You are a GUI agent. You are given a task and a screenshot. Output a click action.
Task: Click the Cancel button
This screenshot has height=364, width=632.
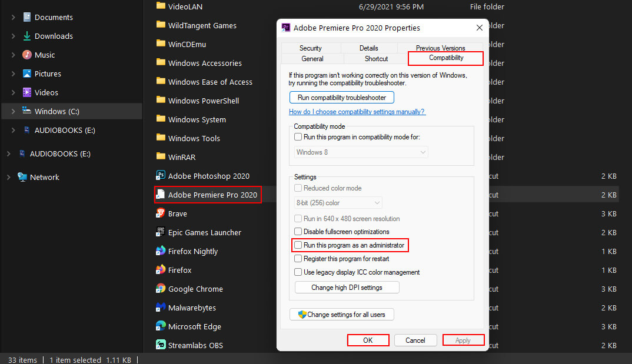[415, 340]
